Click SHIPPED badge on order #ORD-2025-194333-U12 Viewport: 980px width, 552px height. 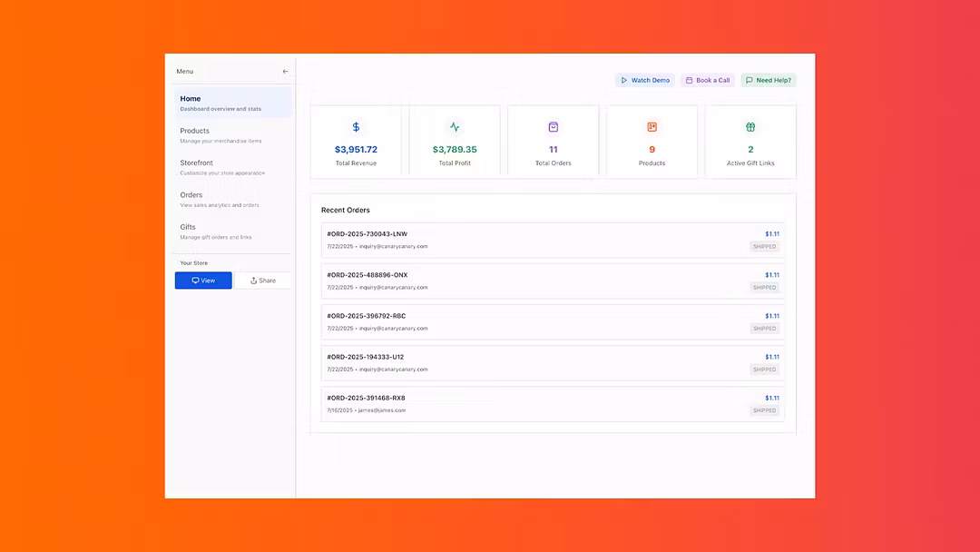[x=764, y=370]
